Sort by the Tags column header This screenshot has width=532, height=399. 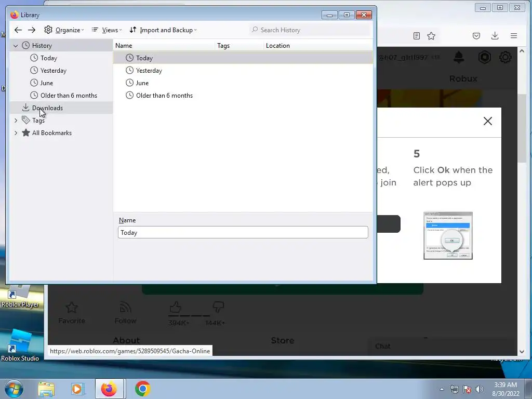click(x=239, y=46)
